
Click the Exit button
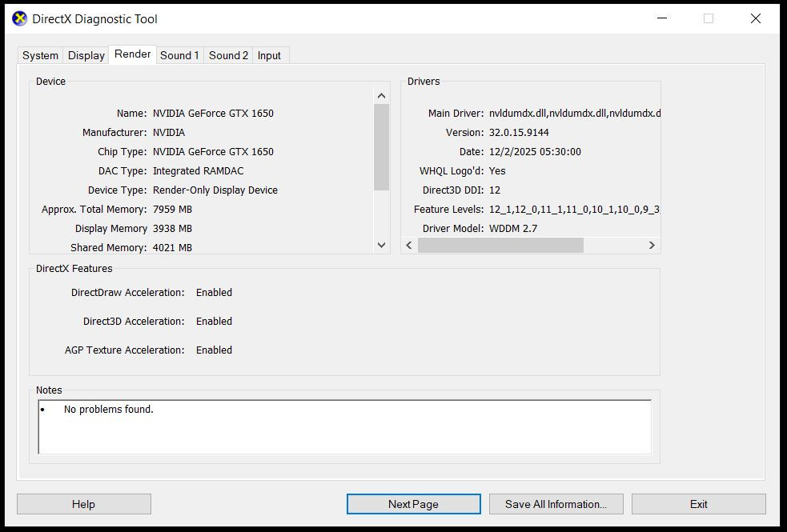tap(699, 504)
